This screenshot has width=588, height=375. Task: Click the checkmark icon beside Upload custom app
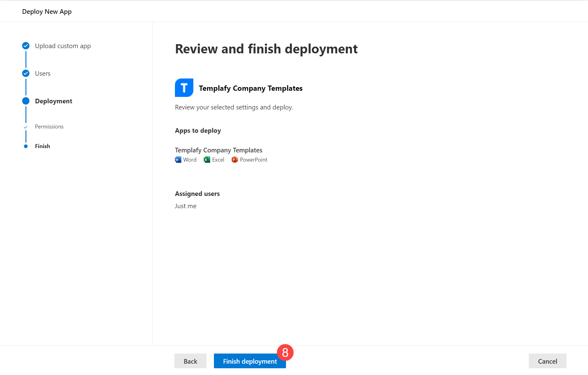pyautogui.click(x=26, y=46)
